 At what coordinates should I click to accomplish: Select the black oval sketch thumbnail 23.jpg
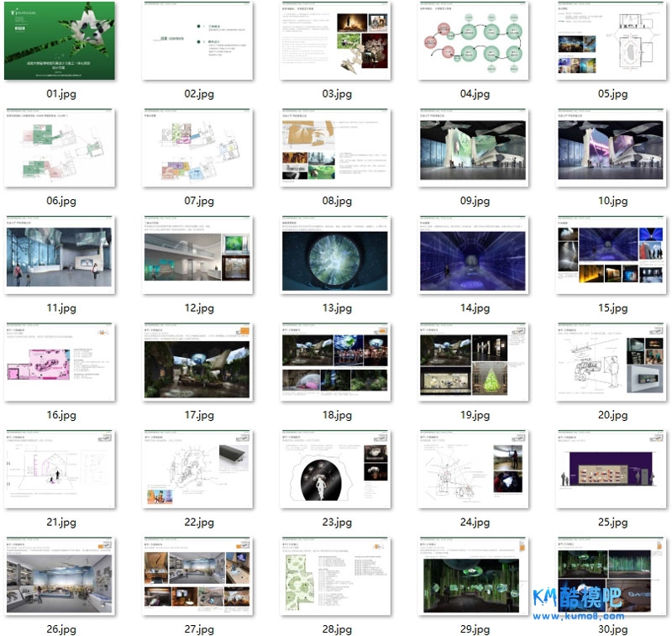pyautogui.click(x=336, y=470)
